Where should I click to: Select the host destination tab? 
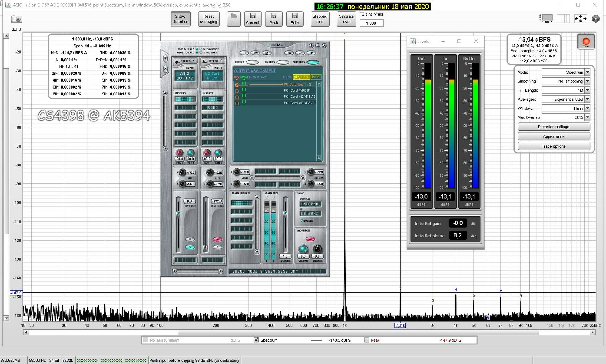316,77
